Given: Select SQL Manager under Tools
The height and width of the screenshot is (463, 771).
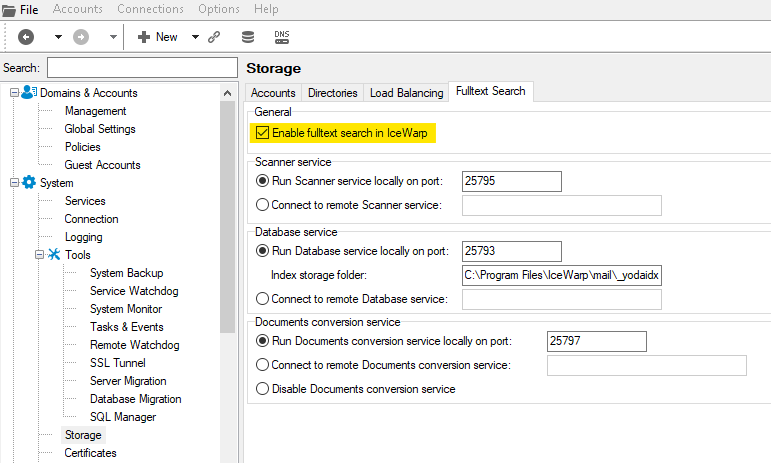Looking at the screenshot, I should pyautogui.click(x=123, y=417).
